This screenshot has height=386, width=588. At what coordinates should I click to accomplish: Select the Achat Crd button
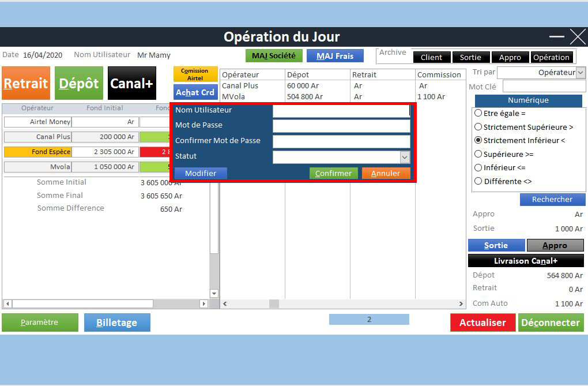[195, 92]
